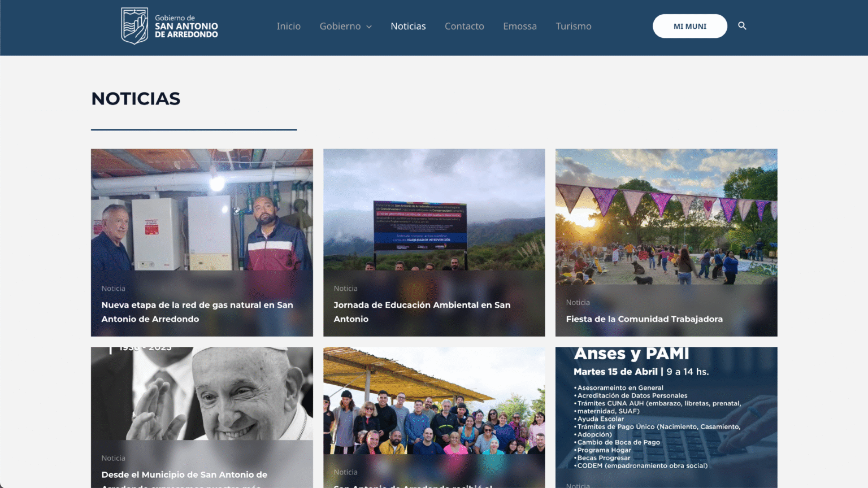Viewport: 868px width, 488px height.
Task: Open the Inicio menu item
Action: [288, 26]
